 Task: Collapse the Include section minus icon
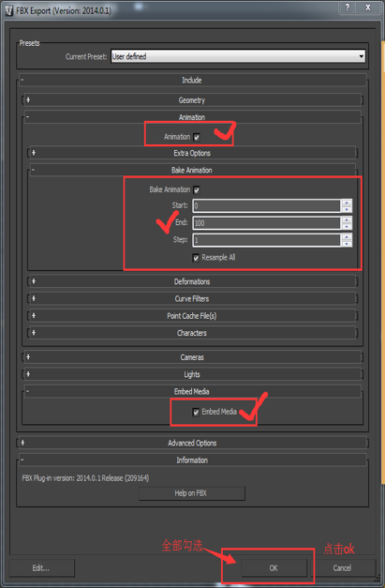click(x=22, y=80)
